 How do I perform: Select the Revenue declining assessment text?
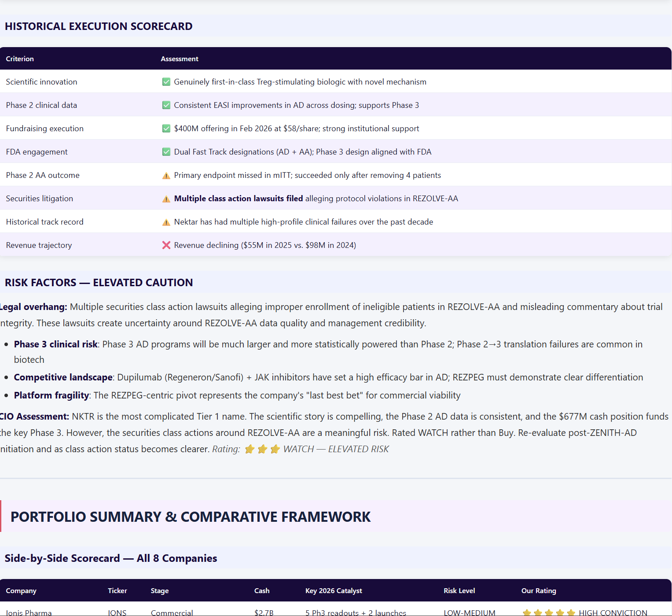[x=264, y=245]
